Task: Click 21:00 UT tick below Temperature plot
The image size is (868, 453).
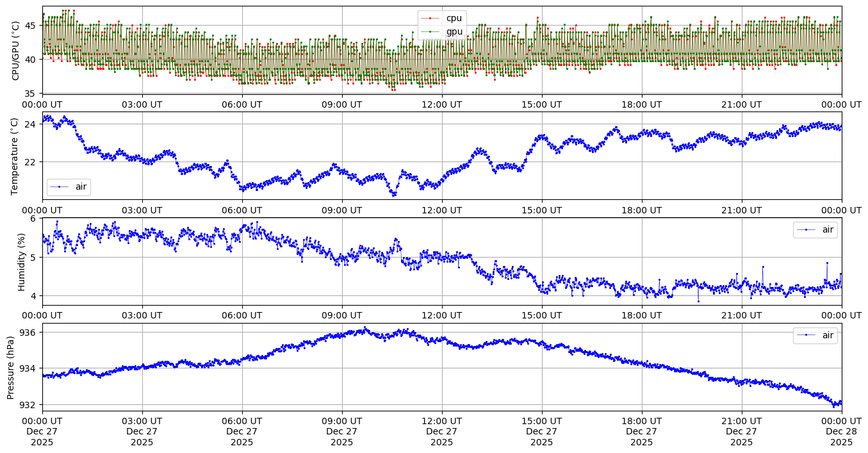Action: point(741,210)
